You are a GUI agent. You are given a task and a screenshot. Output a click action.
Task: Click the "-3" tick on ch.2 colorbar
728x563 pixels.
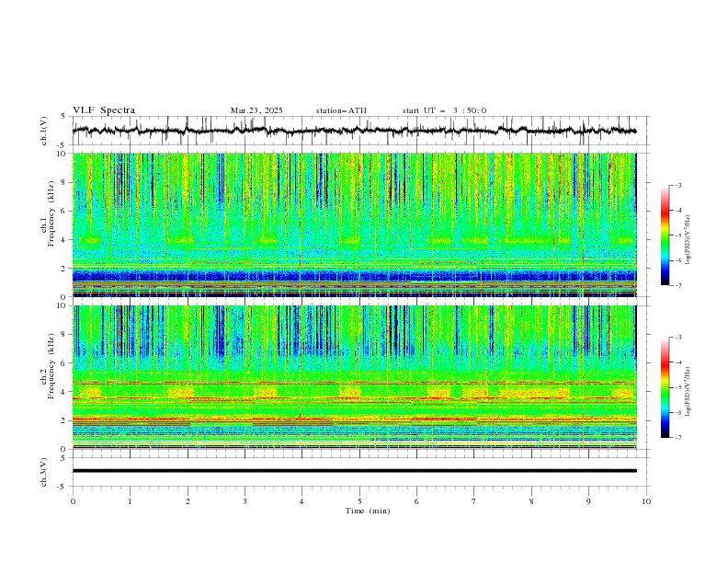pos(677,338)
